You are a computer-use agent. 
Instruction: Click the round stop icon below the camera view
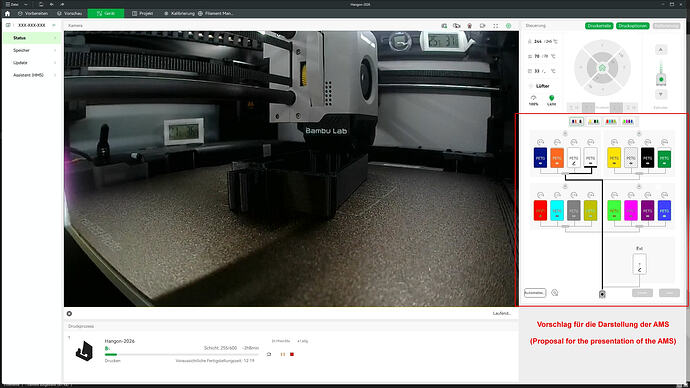(x=69, y=314)
